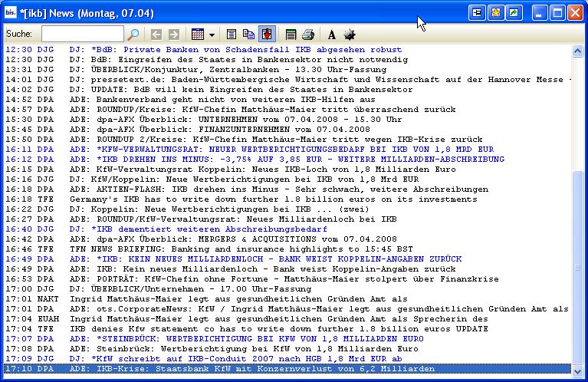588x382 pixels.
Task: Select 'KfW/Koppelin: Neue Wertberichtigungen' 16:16 headline
Action: (287, 179)
